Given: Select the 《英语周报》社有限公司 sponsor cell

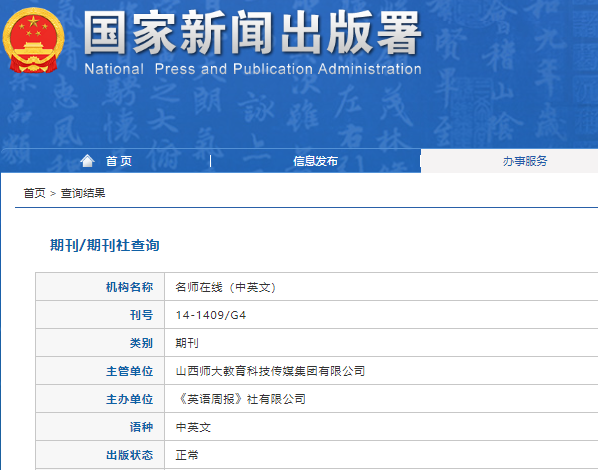Looking at the screenshot, I should point(381,399).
